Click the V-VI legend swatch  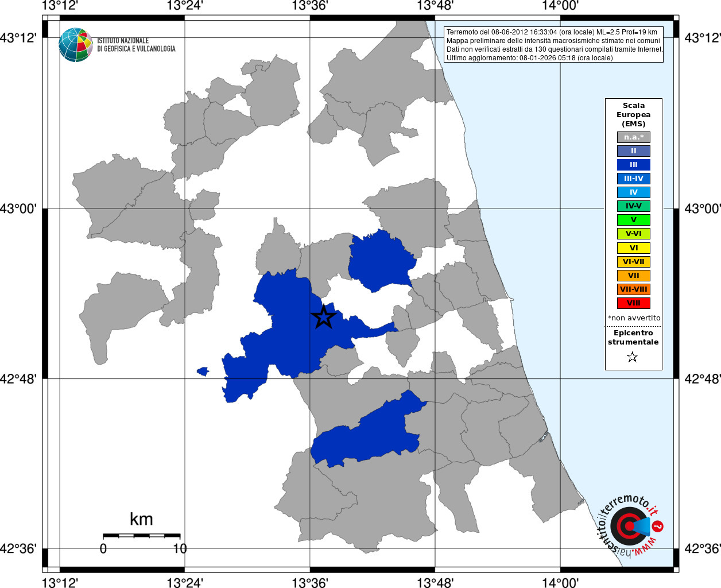[634, 234]
